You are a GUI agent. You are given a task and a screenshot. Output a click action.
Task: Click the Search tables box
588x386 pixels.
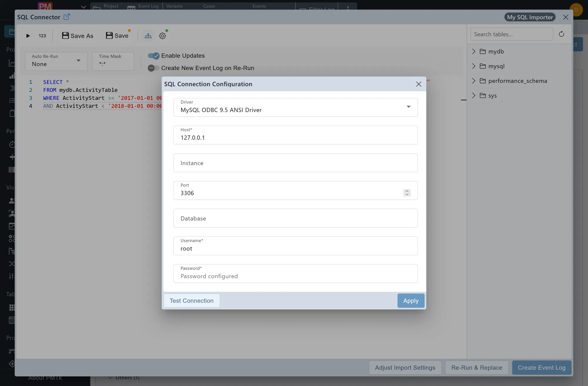(512, 34)
